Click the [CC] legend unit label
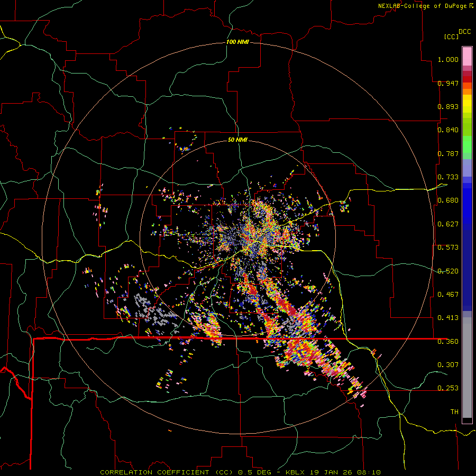 [x=451, y=36]
